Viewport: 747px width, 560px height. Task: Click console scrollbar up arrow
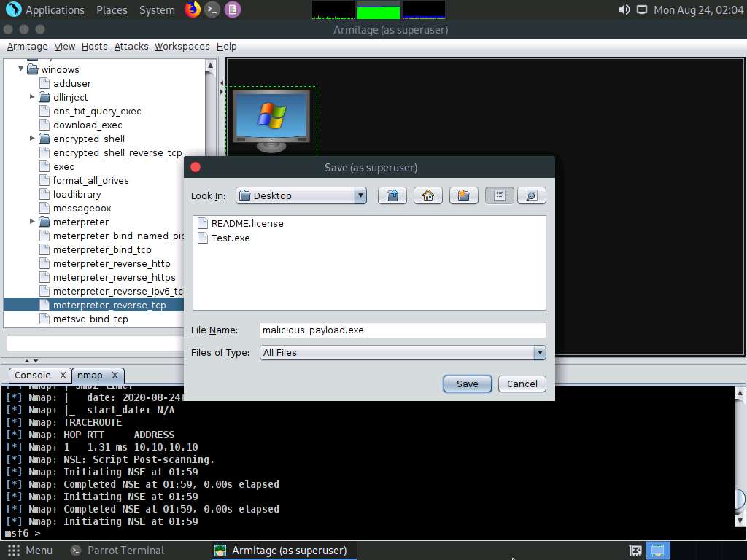(x=740, y=393)
